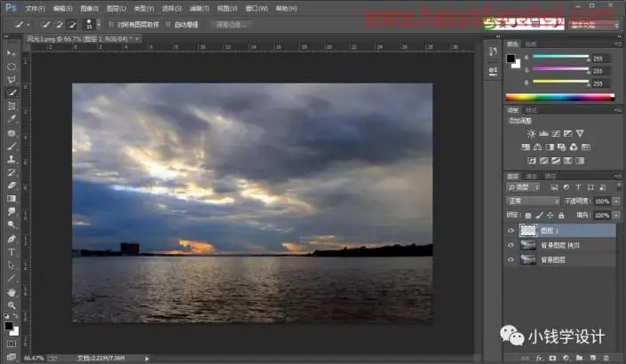Select the Zoom magnifier tool
Image resolution: width=626 pixels, height=364 pixels.
tap(12, 305)
